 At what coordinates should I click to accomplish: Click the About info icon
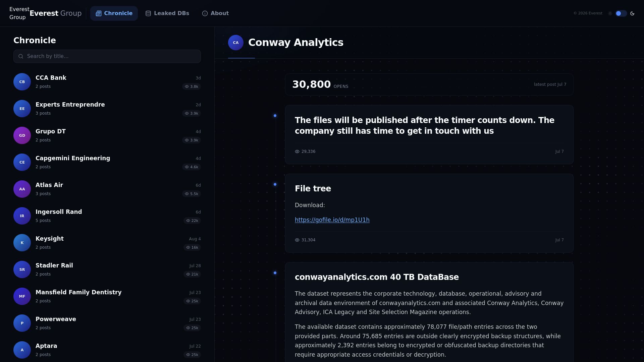[205, 13]
